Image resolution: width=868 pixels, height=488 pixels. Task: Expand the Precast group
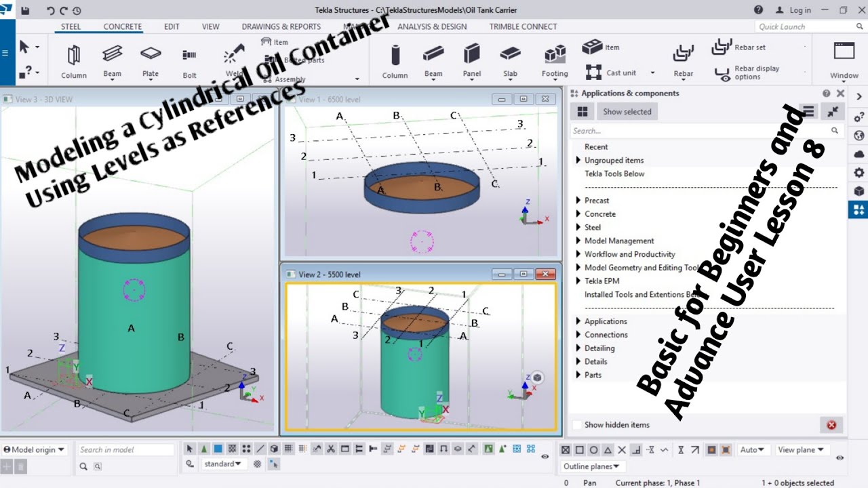pyautogui.click(x=578, y=201)
